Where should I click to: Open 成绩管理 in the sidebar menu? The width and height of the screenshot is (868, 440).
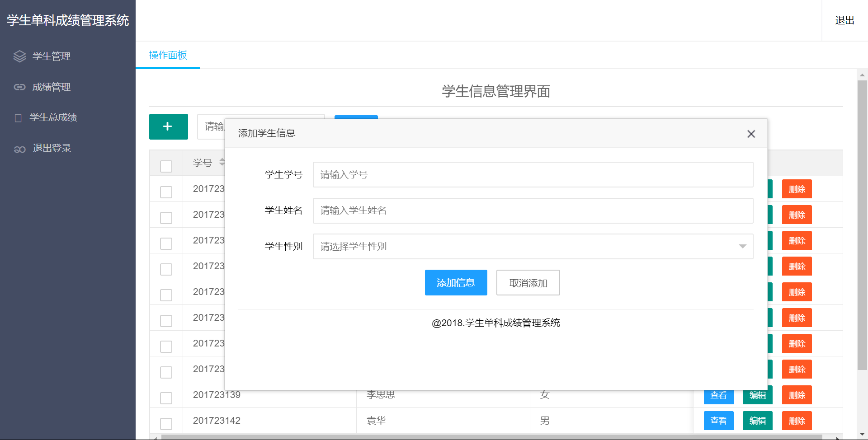(x=52, y=87)
